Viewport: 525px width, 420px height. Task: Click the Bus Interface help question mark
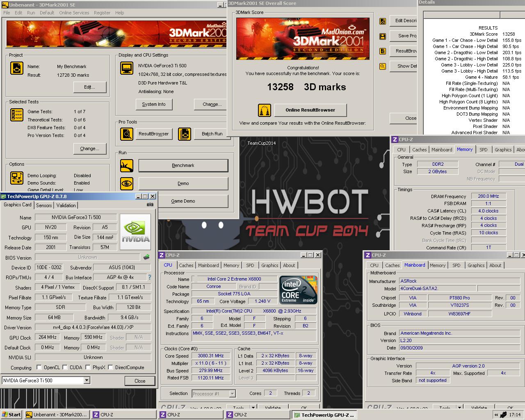(150, 277)
